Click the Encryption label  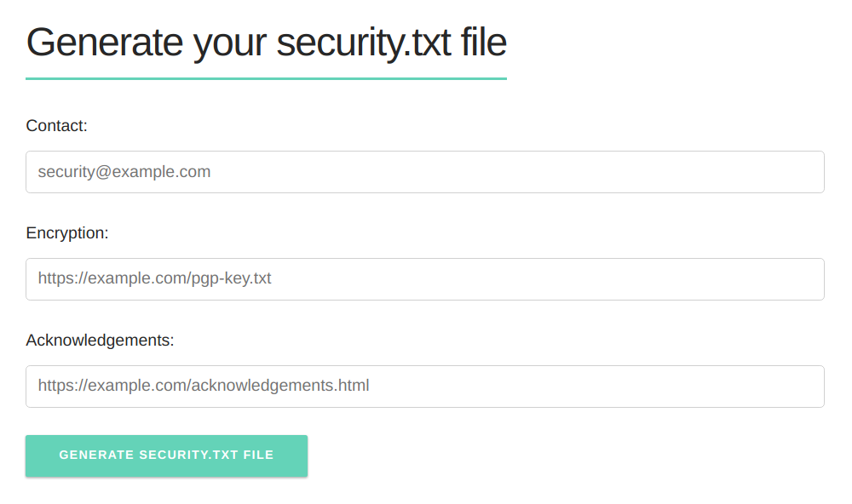tap(67, 233)
